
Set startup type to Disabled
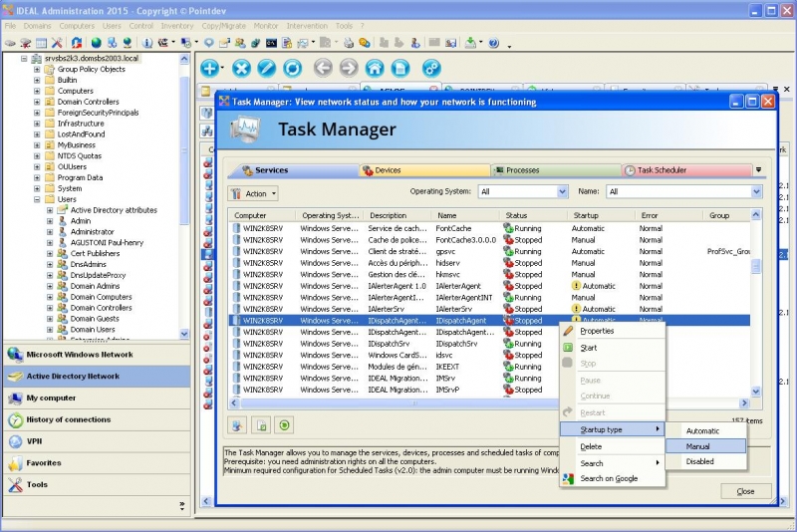(x=706, y=461)
